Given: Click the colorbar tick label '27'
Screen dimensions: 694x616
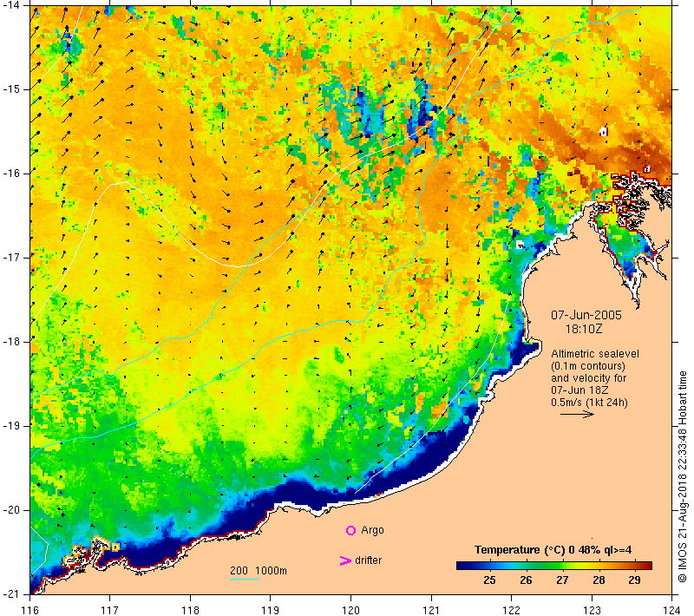Looking at the screenshot, I should pyautogui.click(x=562, y=580).
